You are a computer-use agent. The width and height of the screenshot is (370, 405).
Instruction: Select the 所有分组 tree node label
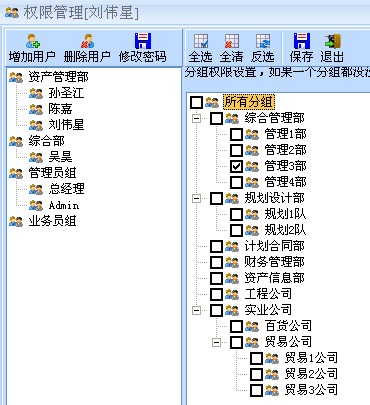(249, 102)
